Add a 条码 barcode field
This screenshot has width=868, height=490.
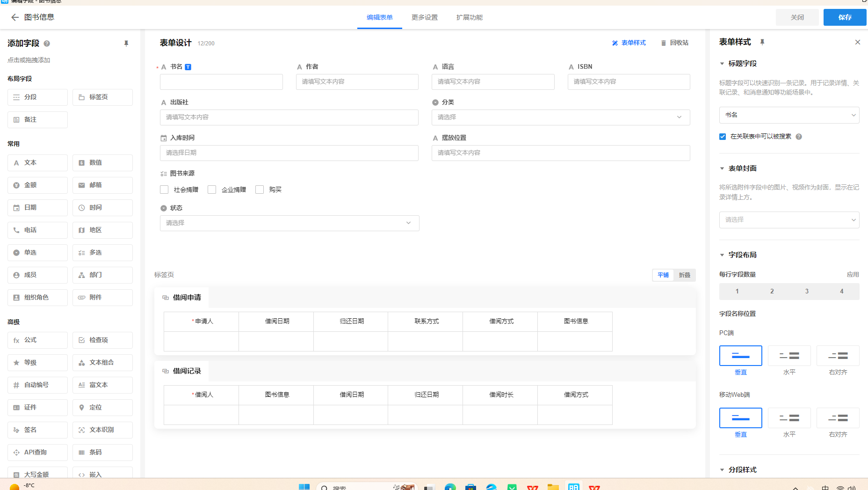click(102, 452)
